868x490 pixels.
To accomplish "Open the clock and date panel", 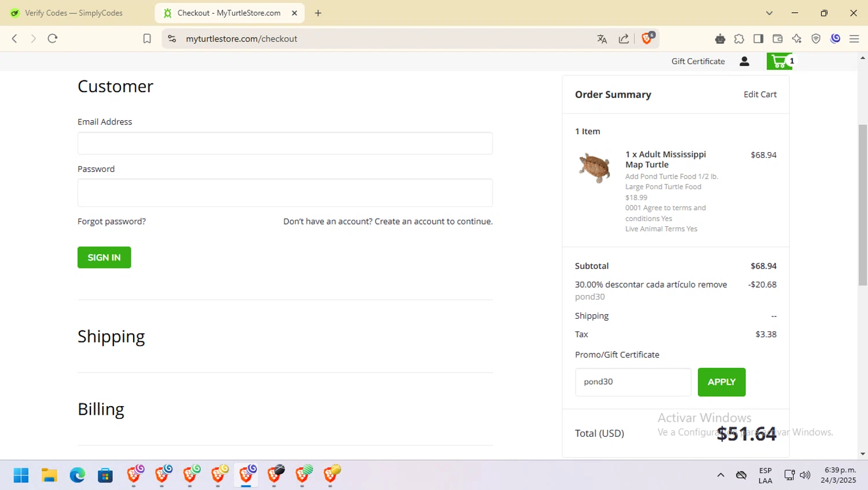I will coord(839,475).
